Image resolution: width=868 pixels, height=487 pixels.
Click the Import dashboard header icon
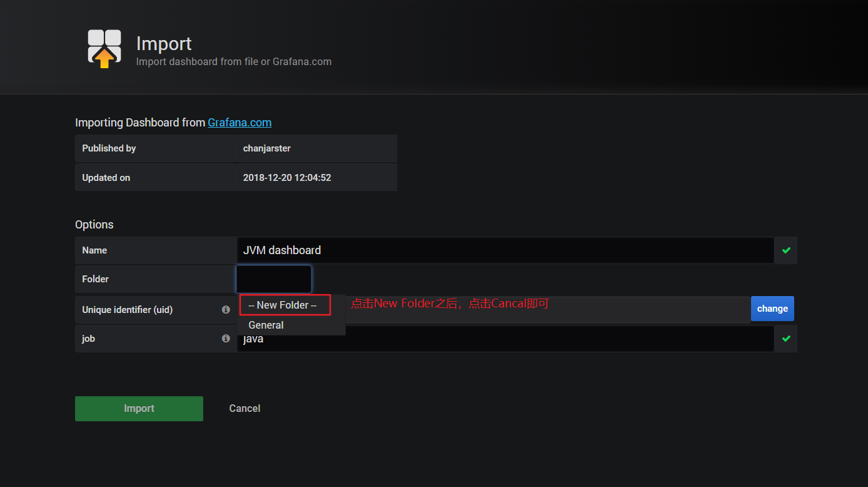coord(104,49)
